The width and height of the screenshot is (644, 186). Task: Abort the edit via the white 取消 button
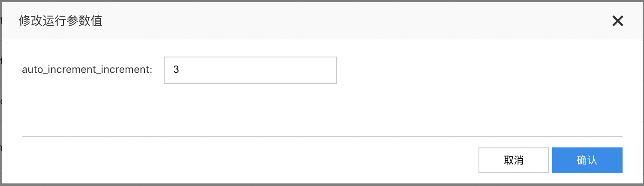[514, 160]
